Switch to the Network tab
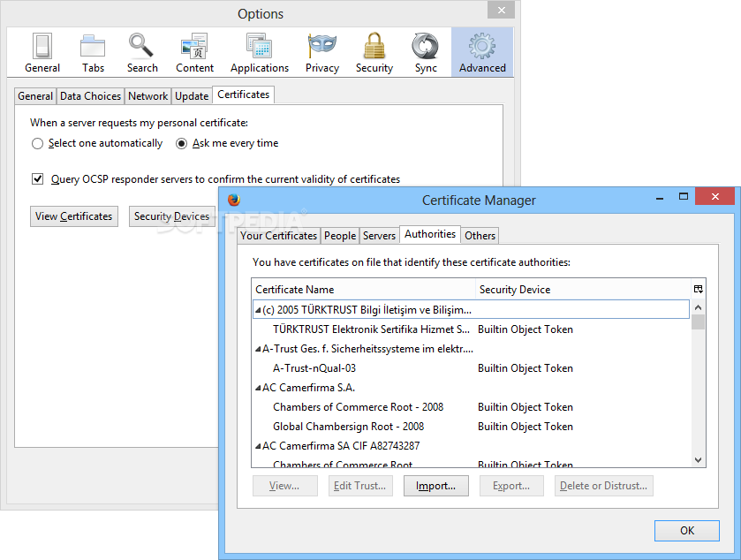The image size is (741, 560). click(147, 96)
